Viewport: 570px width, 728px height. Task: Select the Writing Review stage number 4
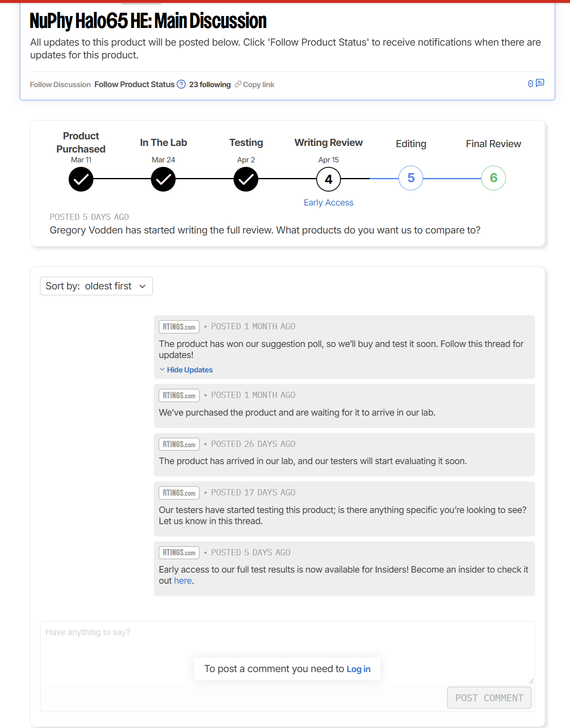[329, 179]
